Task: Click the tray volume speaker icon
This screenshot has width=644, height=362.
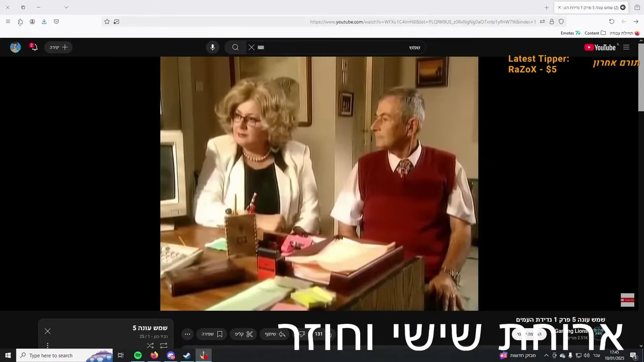Action: (x=587, y=355)
